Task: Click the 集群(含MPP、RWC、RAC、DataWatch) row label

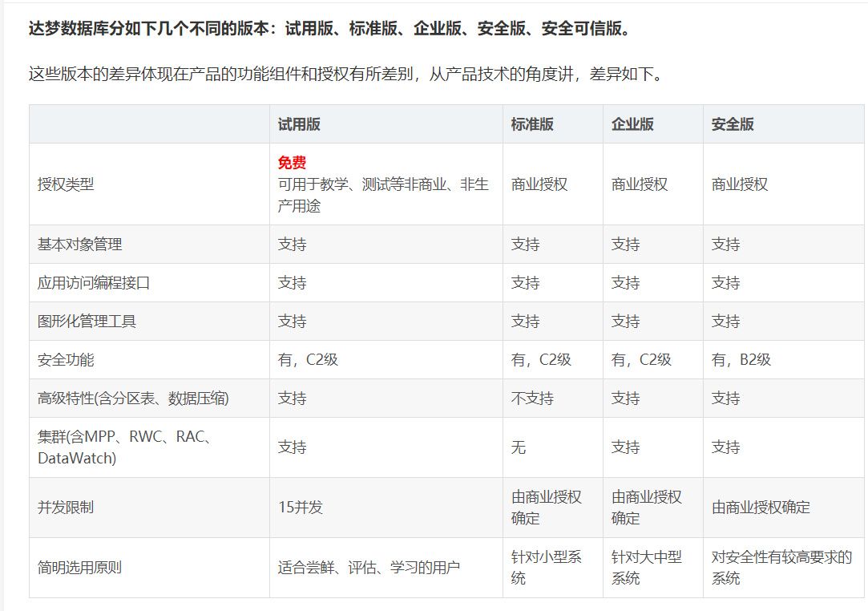Action: coord(123,447)
